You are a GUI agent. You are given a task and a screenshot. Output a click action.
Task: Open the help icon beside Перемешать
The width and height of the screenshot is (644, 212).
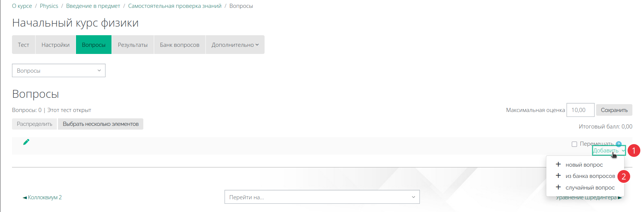pyautogui.click(x=619, y=144)
